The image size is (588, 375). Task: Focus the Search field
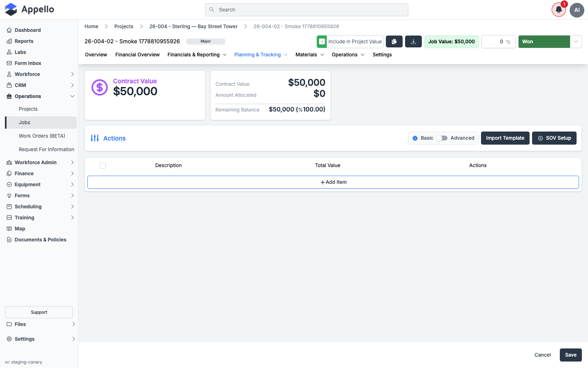307,10
